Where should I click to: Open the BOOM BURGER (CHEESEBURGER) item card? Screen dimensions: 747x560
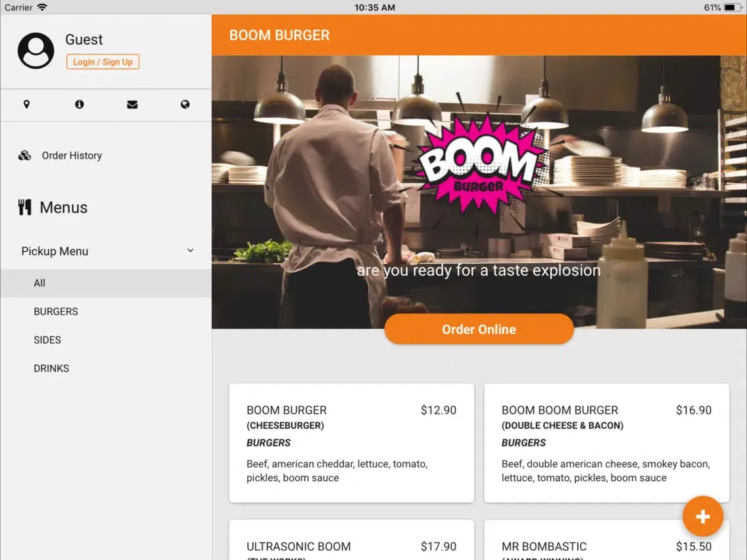352,443
